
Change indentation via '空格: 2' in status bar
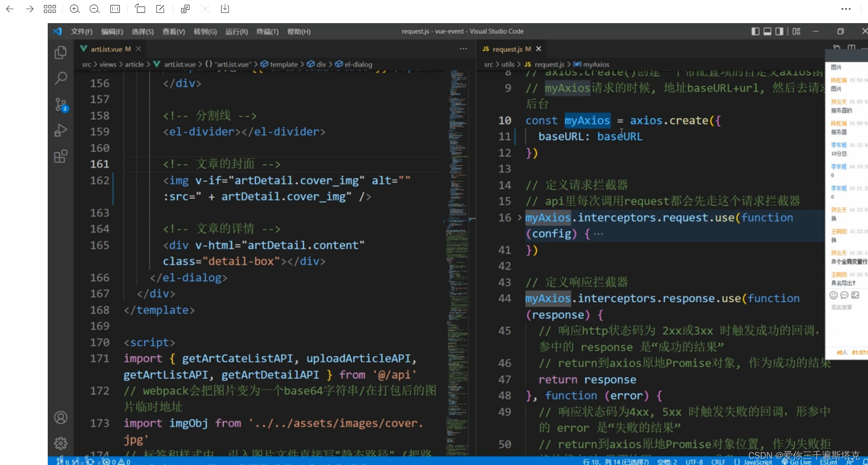click(x=667, y=462)
